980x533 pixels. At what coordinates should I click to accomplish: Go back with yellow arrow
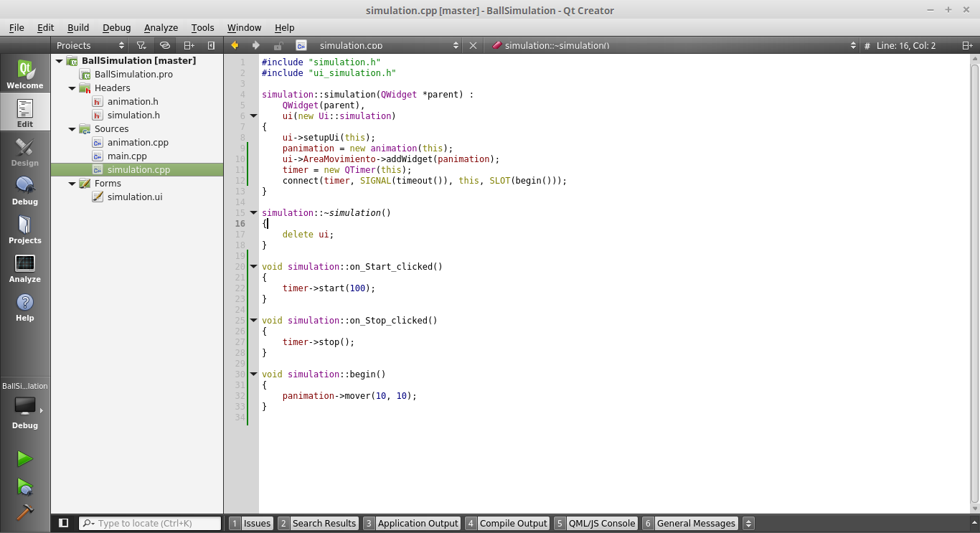(235, 45)
